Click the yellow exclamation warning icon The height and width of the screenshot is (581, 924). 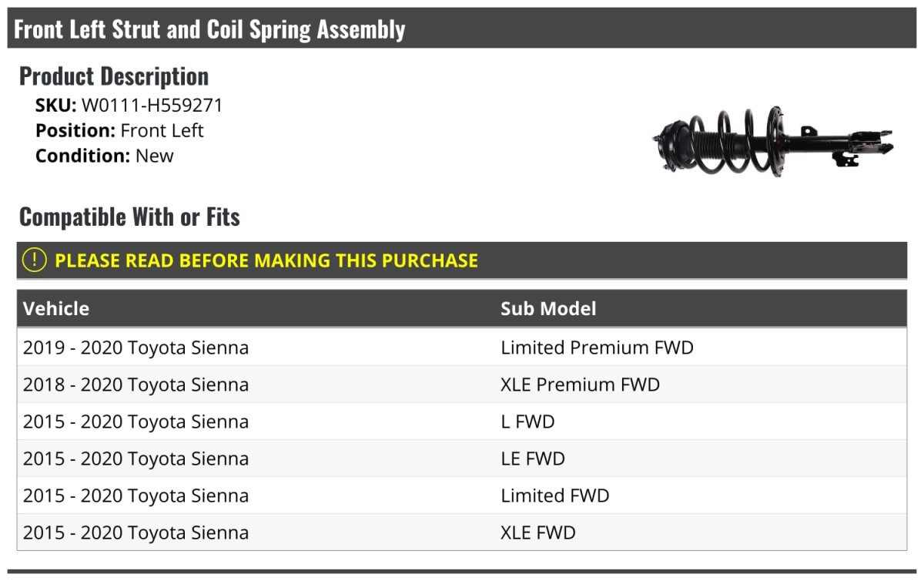click(35, 260)
